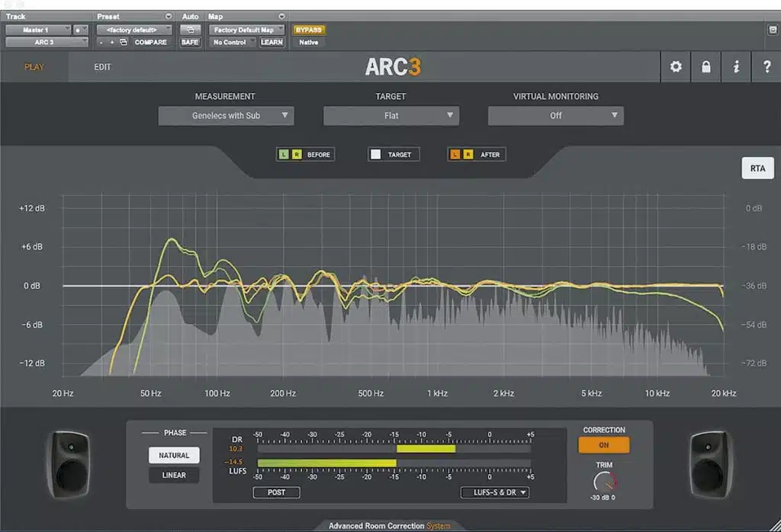The width and height of the screenshot is (781, 532).
Task: Click the 20 Hz axis label
Action: point(63,393)
